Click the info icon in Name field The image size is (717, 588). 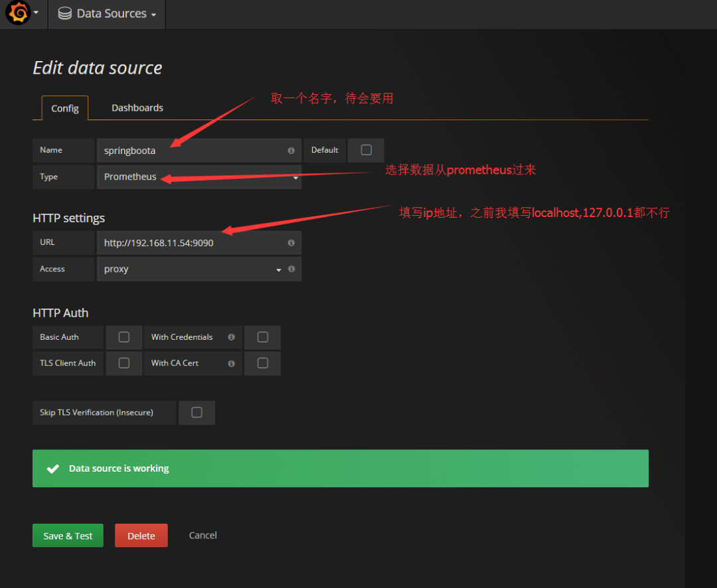[x=291, y=151]
